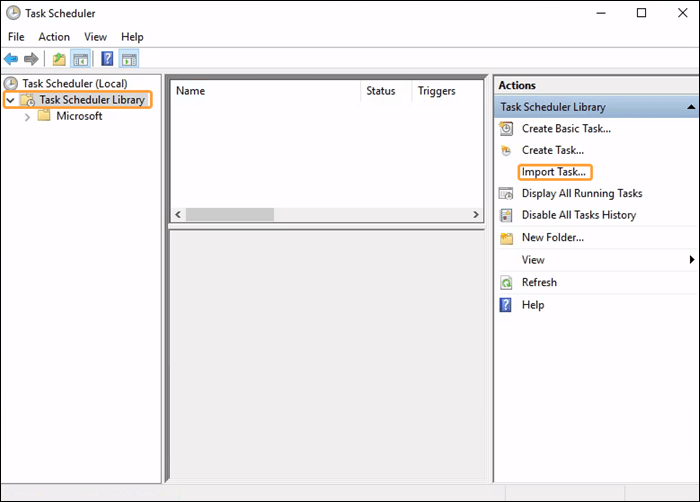This screenshot has height=502, width=700.
Task: Toggle the Show/Hide Action Pane toolbar icon
Action: click(x=129, y=59)
